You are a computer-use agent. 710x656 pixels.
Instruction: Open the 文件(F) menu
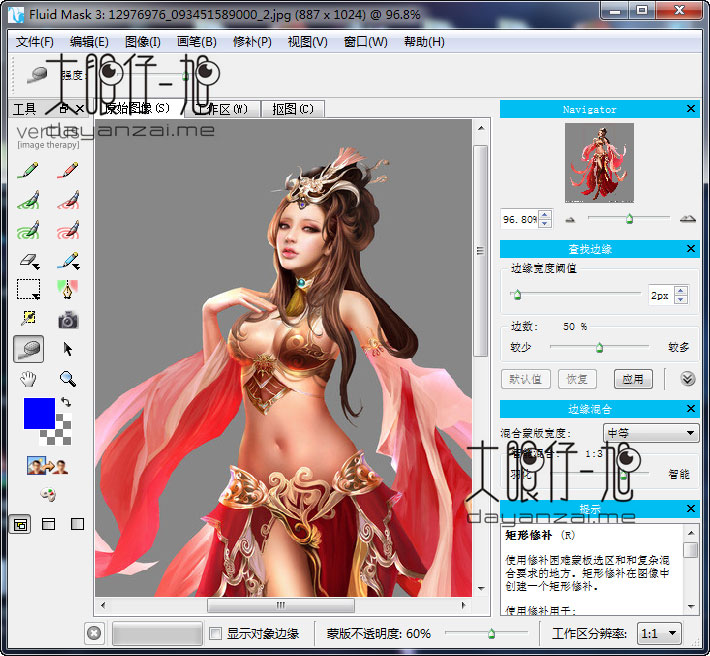click(x=35, y=42)
